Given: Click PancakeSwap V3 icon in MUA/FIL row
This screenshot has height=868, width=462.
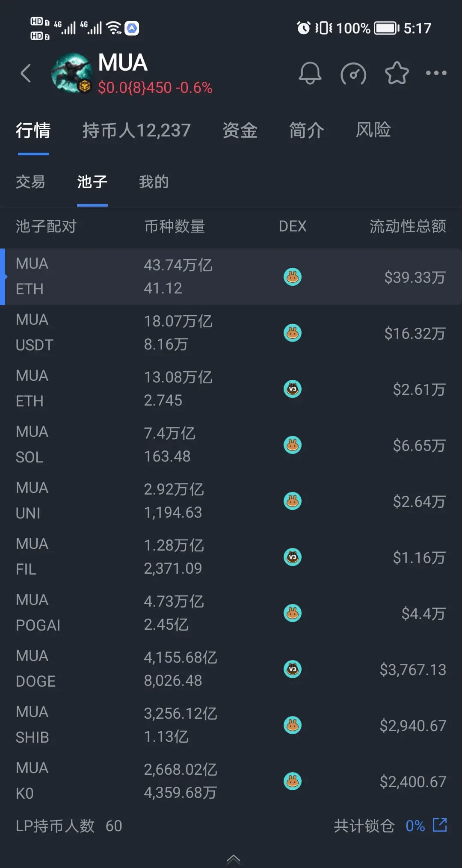Looking at the screenshot, I should click(293, 557).
